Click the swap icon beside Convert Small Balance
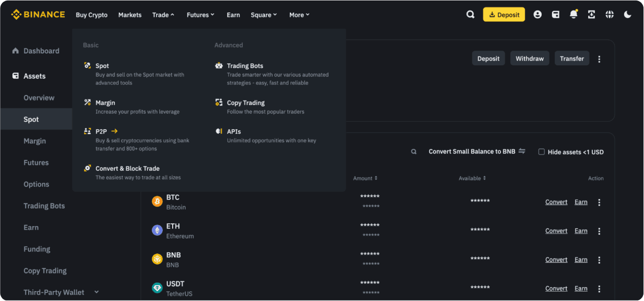Image resolution: width=644 pixels, height=301 pixels. tap(522, 151)
